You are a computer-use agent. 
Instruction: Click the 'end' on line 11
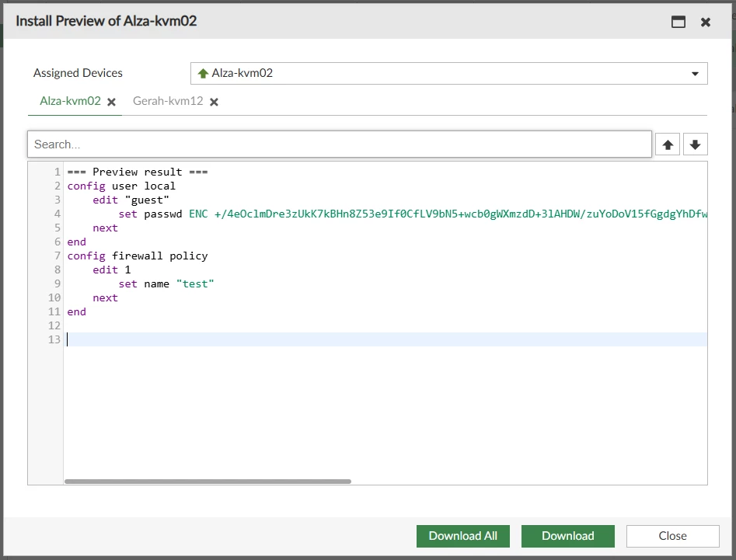(76, 312)
